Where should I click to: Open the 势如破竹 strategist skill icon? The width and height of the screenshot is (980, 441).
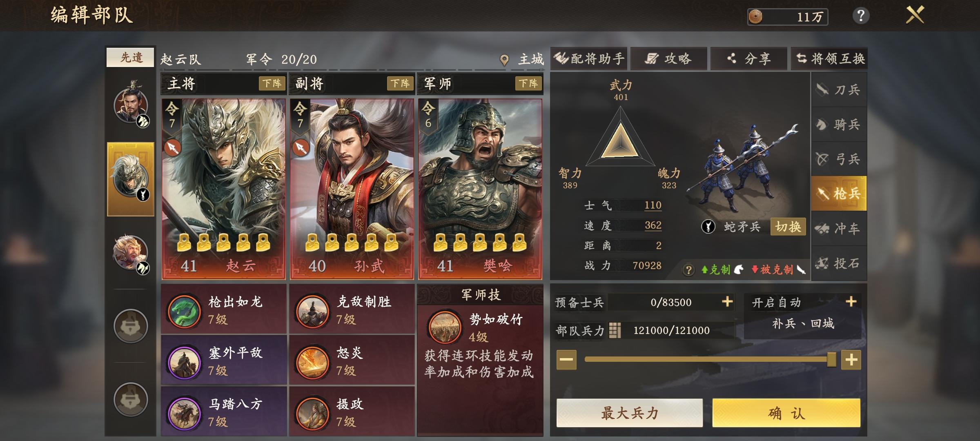click(x=444, y=327)
